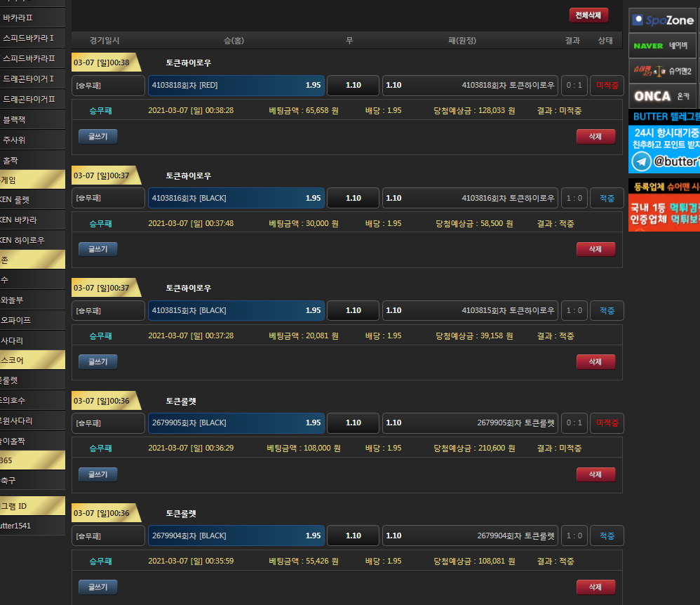Open the KEN 하이로우 menu item
The width and height of the screenshot is (700, 605).
click(32, 240)
